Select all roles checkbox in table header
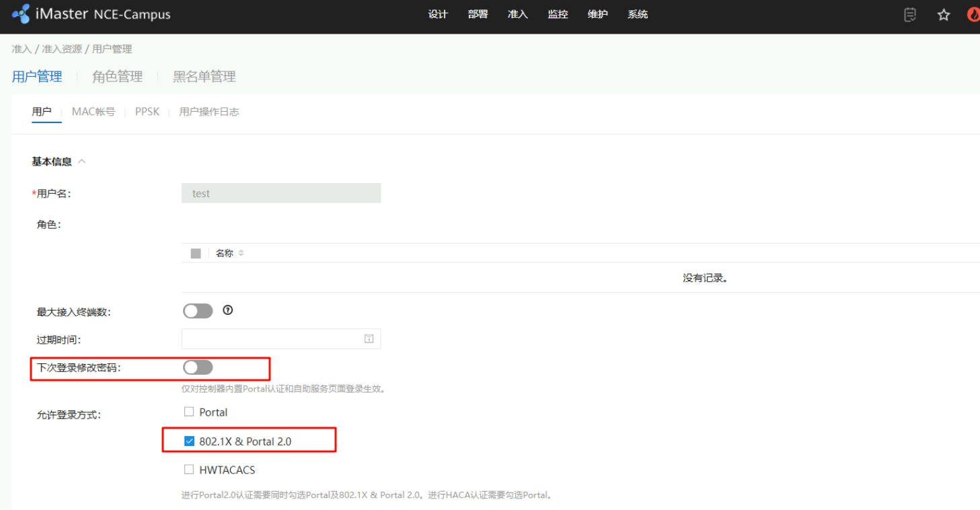Screen dimensions: 980x510 click(196, 254)
